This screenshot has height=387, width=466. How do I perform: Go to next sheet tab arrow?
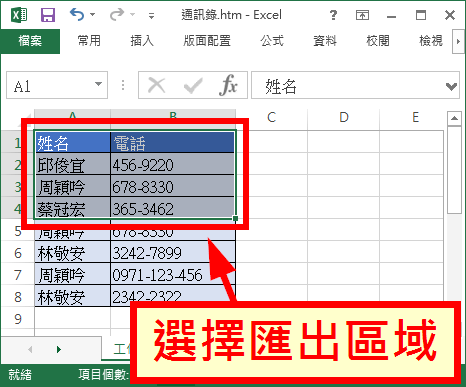(59, 349)
